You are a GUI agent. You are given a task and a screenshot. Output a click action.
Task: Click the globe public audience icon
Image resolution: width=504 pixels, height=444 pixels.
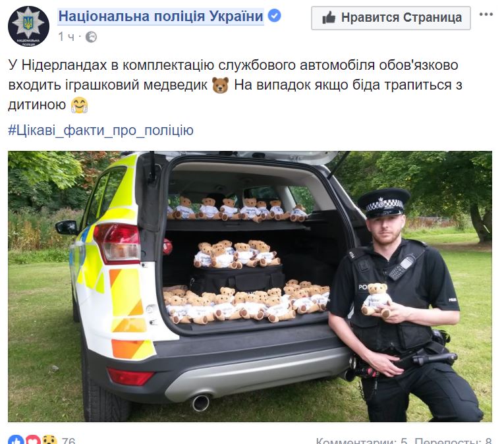(x=92, y=37)
